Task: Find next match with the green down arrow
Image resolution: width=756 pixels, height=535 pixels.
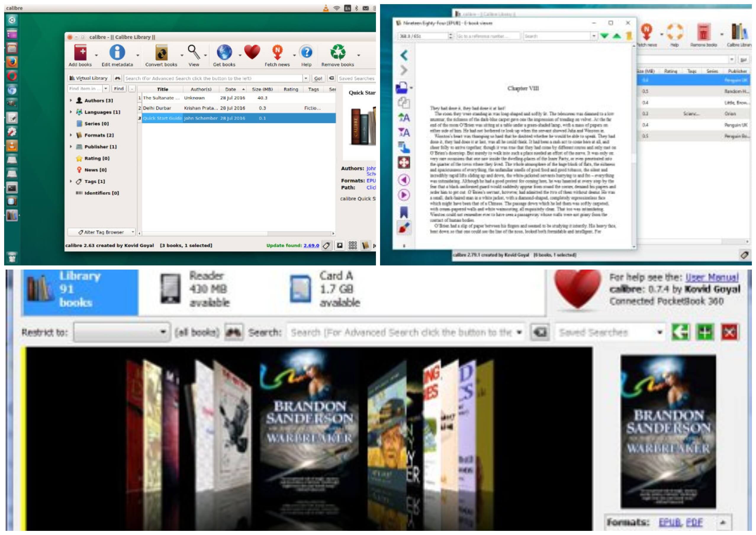Action: 604,36
